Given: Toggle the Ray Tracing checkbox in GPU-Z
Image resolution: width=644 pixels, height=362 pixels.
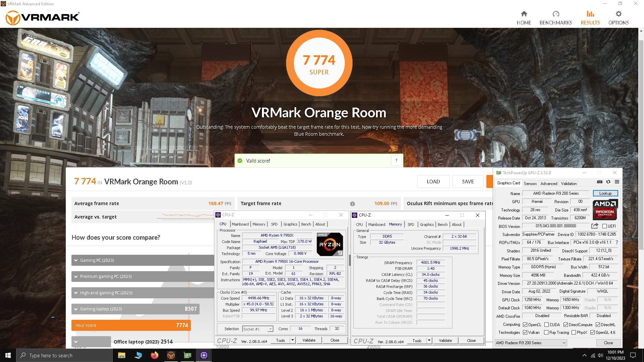Looking at the screenshot, I should pos(546,333).
